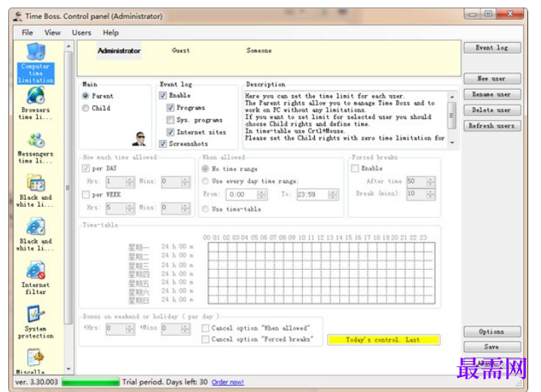Screen dimensions: 541x392
Task: Click Today's control. Last yellow button
Action: [384, 340]
